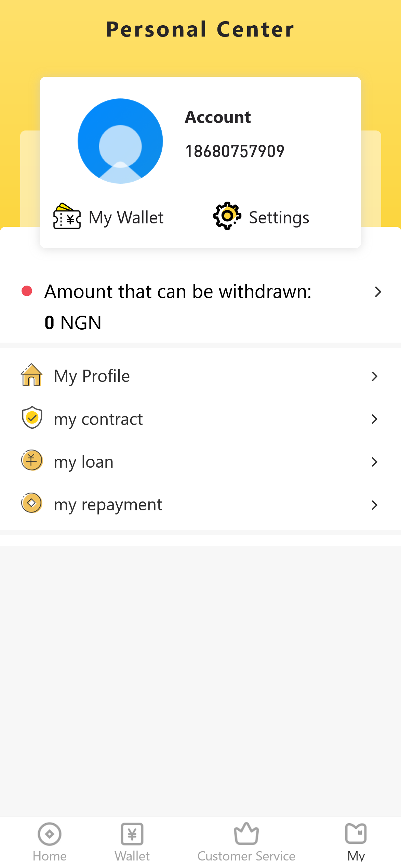Select the account number 18680757909
Viewport: 401px width, 868px height.
point(235,151)
